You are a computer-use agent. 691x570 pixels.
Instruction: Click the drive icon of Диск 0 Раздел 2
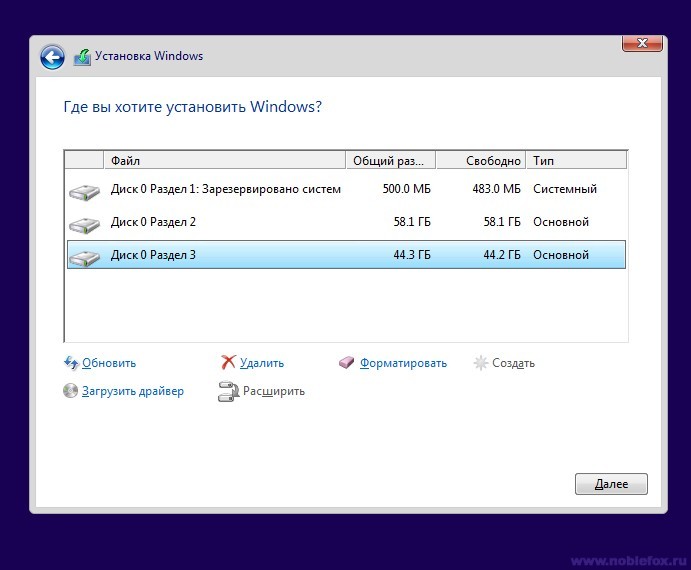click(x=85, y=224)
